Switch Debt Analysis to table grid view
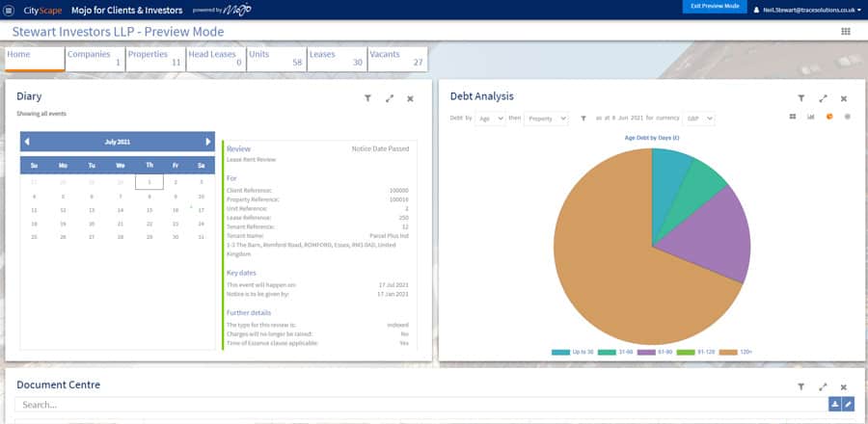This screenshot has height=424, width=868. [x=792, y=117]
